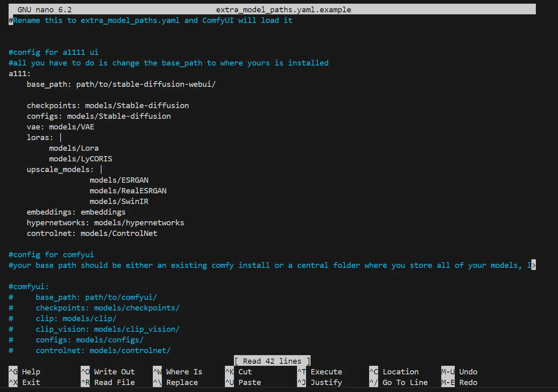Image resolution: width=558 pixels, height=392 pixels.
Task: Click the '#all you have to do' comment line
Action: tap(168, 63)
